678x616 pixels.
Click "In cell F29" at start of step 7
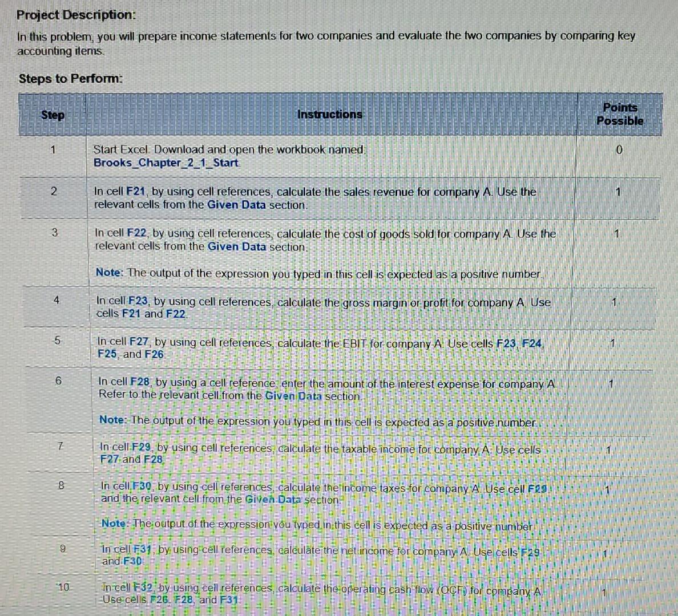pyautogui.click(x=126, y=447)
